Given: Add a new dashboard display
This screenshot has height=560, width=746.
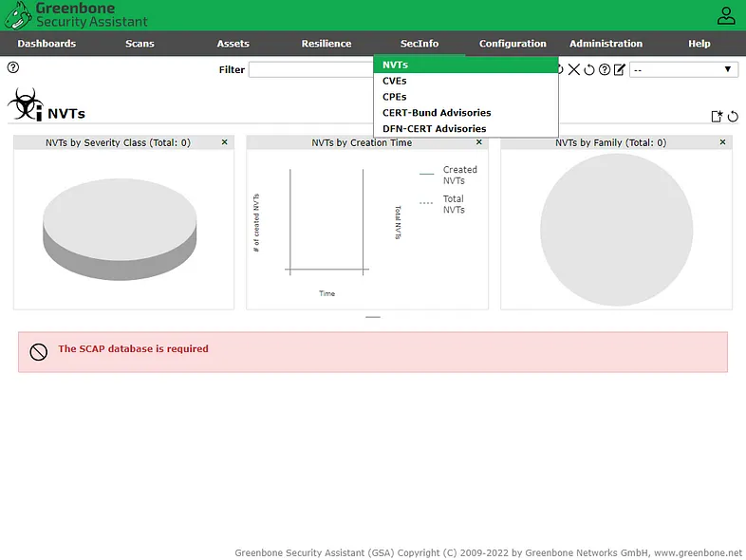Looking at the screenshot, I should click(x=717, y=116).
